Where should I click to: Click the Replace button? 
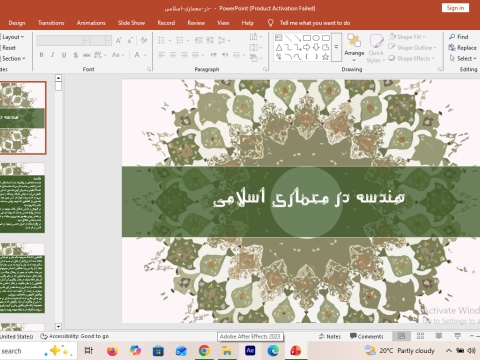click(x=463, y=48)
